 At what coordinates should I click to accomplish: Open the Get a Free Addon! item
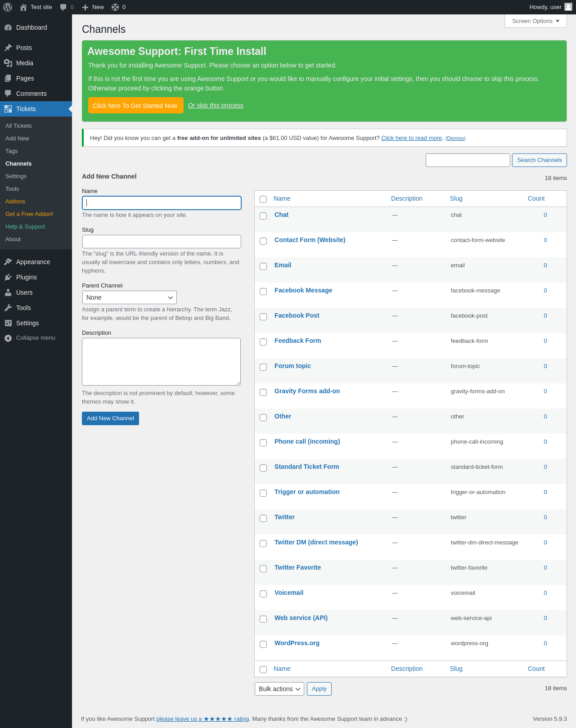[x=29, y=214]
